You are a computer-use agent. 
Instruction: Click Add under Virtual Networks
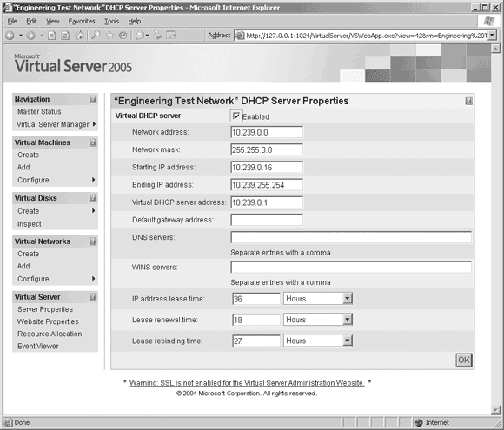point(23,266)
